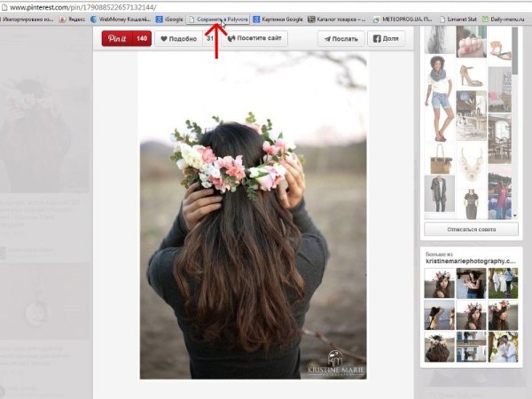Open the tan tote bag thumbnail
Image resolution: width=532 pixels, height=399 pixels.
(x=440, y=158)
